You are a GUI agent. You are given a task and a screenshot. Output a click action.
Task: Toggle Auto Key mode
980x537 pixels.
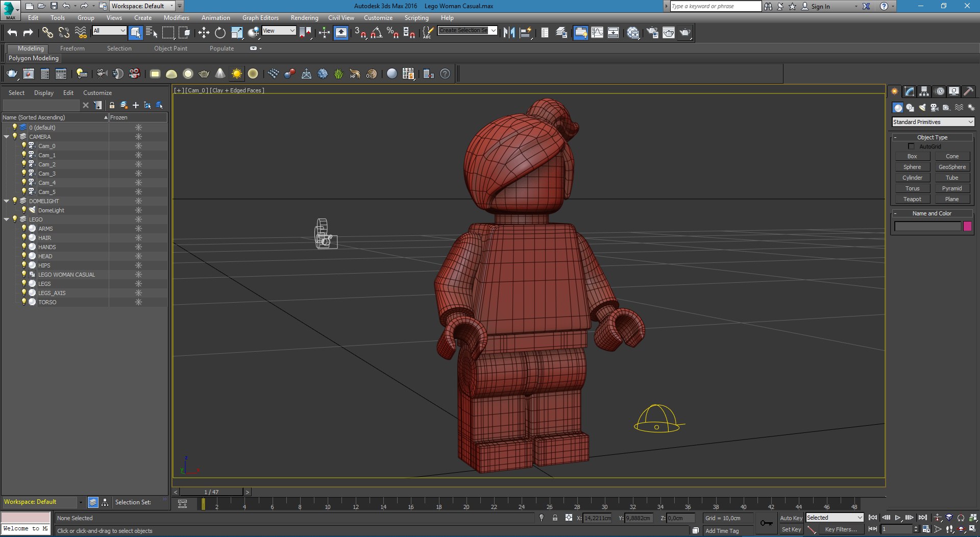pyautogui.click(x=791, y=518)
